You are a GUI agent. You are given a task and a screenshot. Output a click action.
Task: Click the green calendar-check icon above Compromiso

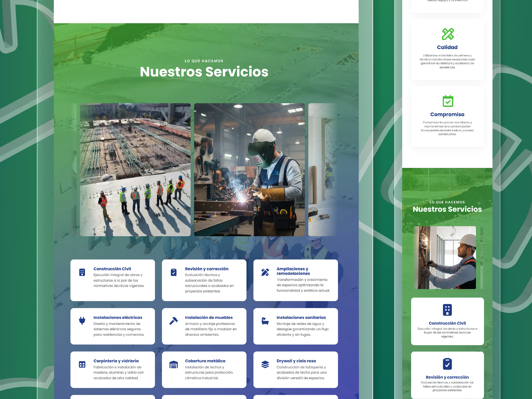[448, 101]
